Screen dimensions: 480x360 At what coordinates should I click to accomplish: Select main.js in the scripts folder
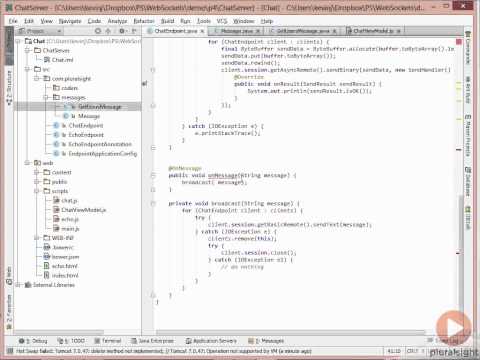click(66, 229)
